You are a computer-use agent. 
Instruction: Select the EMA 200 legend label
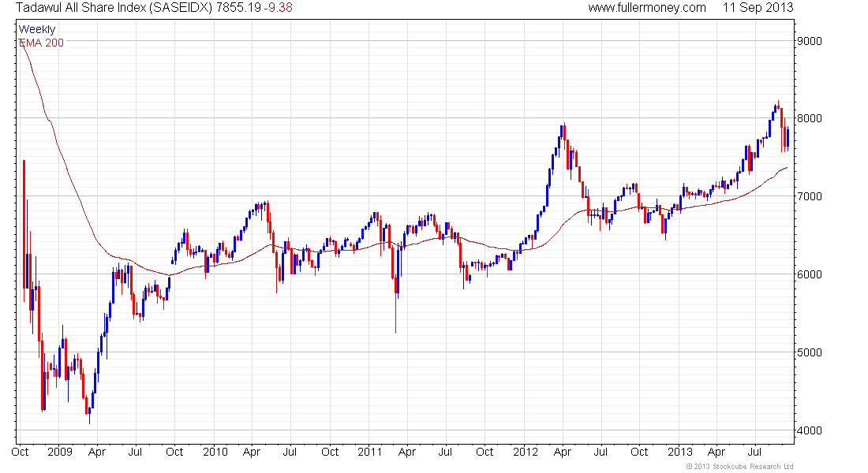pos(42,43)
